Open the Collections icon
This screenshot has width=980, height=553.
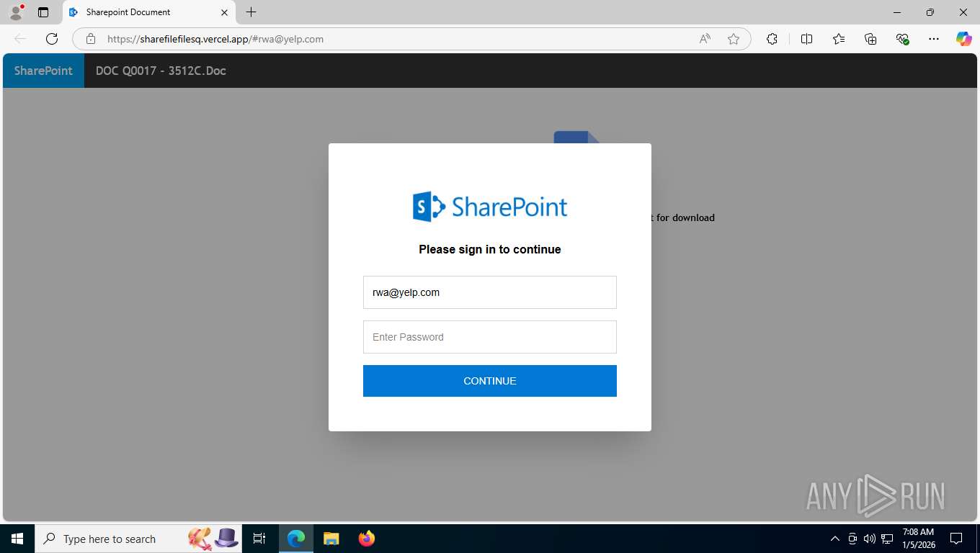[x=870, y=39]
